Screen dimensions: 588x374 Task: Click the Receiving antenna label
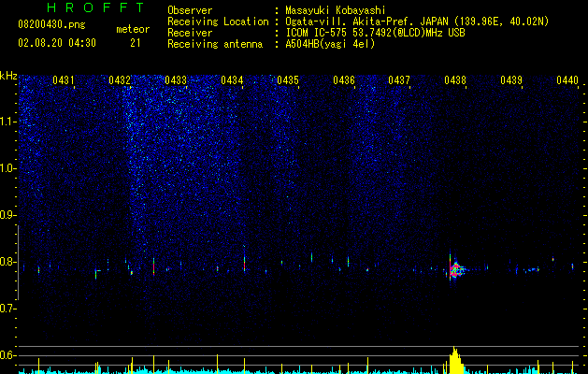tap(215, 44)
